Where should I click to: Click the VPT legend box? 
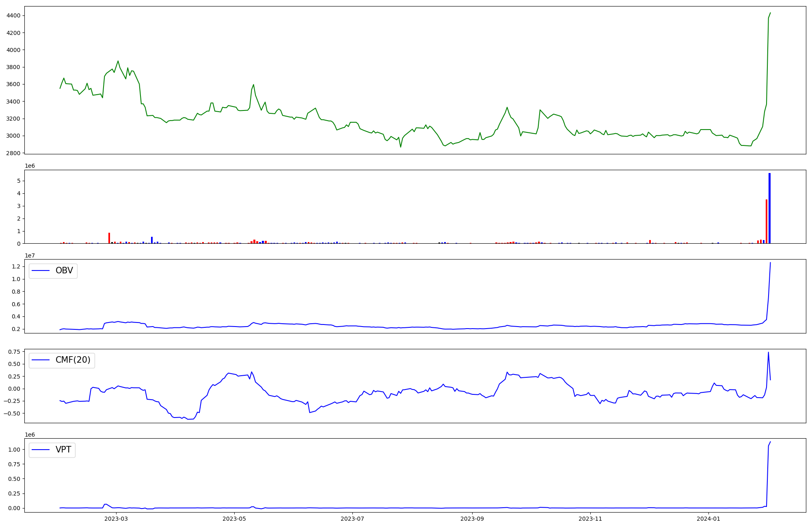point(52,450)
